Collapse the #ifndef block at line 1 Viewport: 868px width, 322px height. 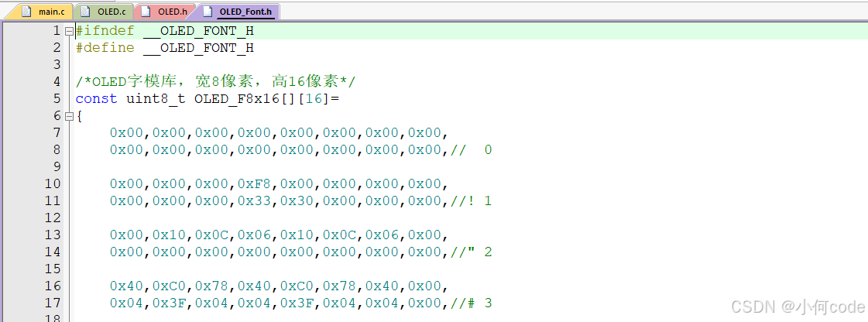click(x=69, y=31)
